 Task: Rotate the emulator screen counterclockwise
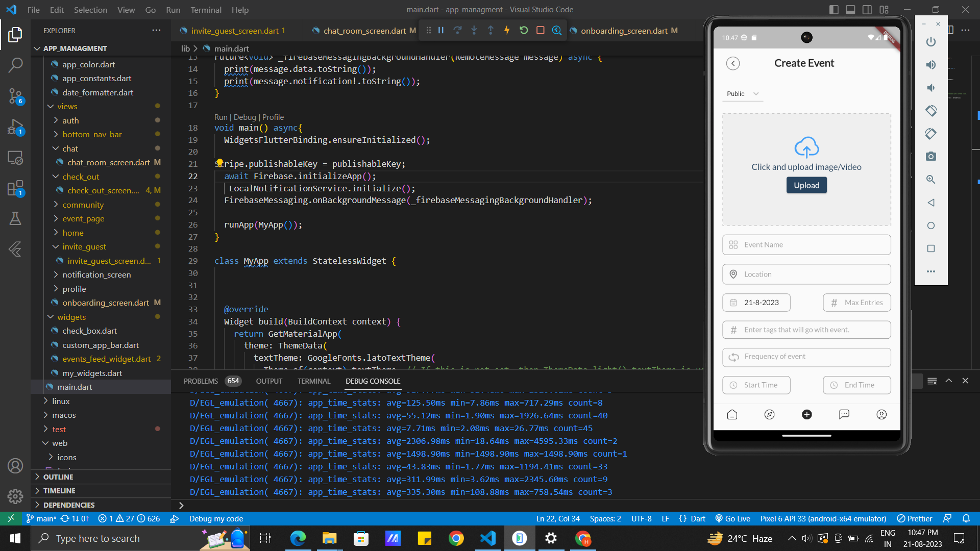point(930,111)
